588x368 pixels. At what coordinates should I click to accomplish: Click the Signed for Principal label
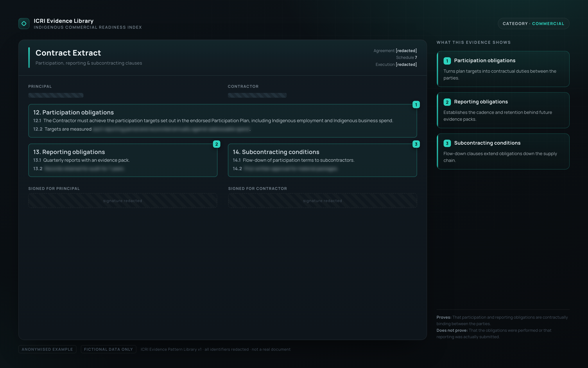[x=54, y=188]
